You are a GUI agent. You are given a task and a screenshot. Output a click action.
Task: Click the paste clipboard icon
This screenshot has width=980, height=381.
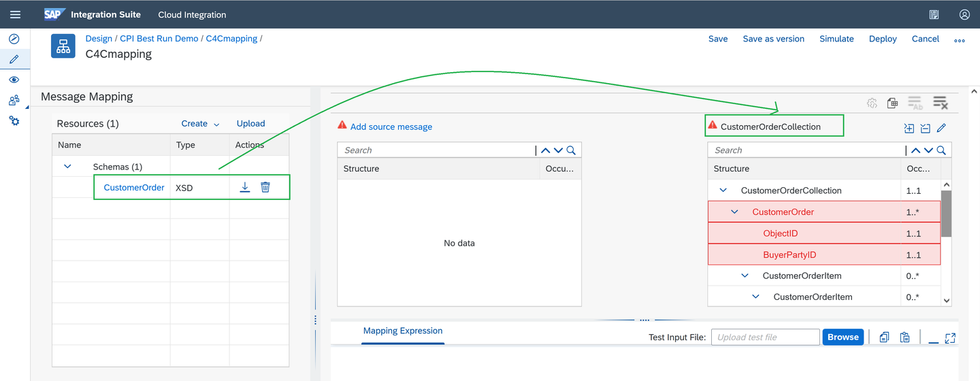point(904,337)
